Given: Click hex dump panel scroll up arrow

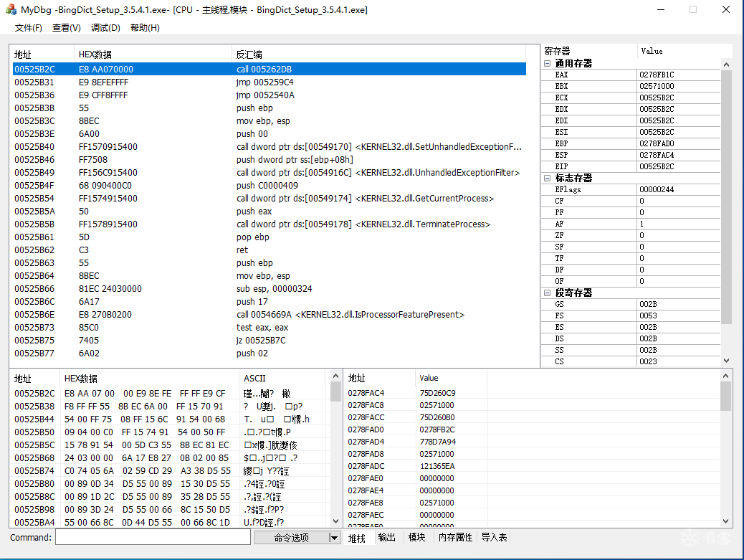Looking at the screenshot, I should click(x=335, y=376).
